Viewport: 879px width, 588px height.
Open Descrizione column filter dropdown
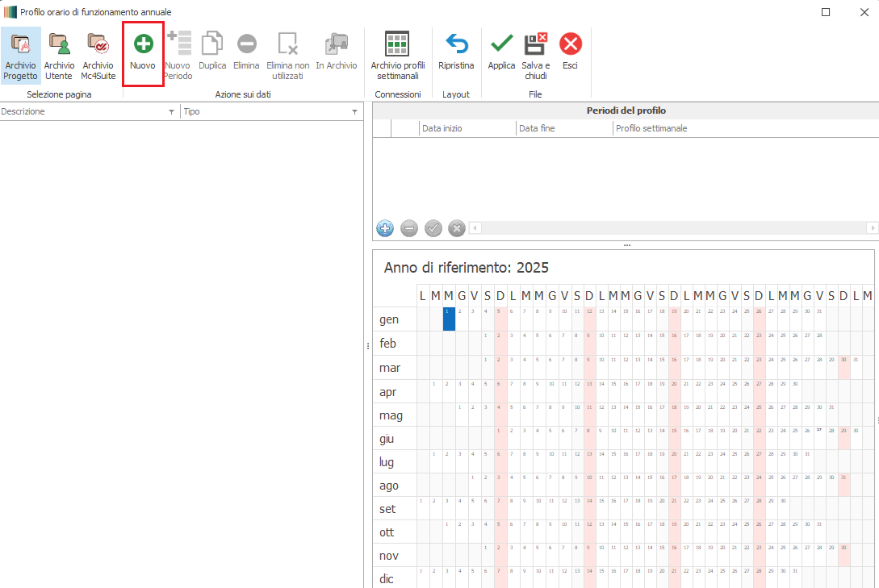(171, 113)
